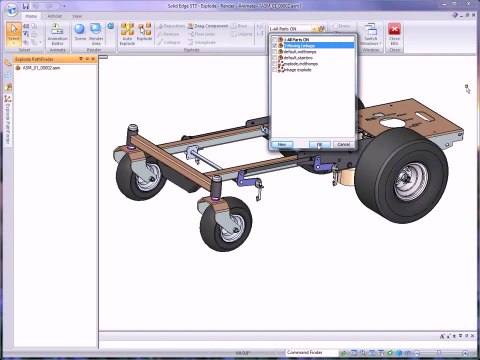The height and width of the screenshot is (360, 480).
Task: Click the Command Finder search field
Action: click(x=312, y=352)
